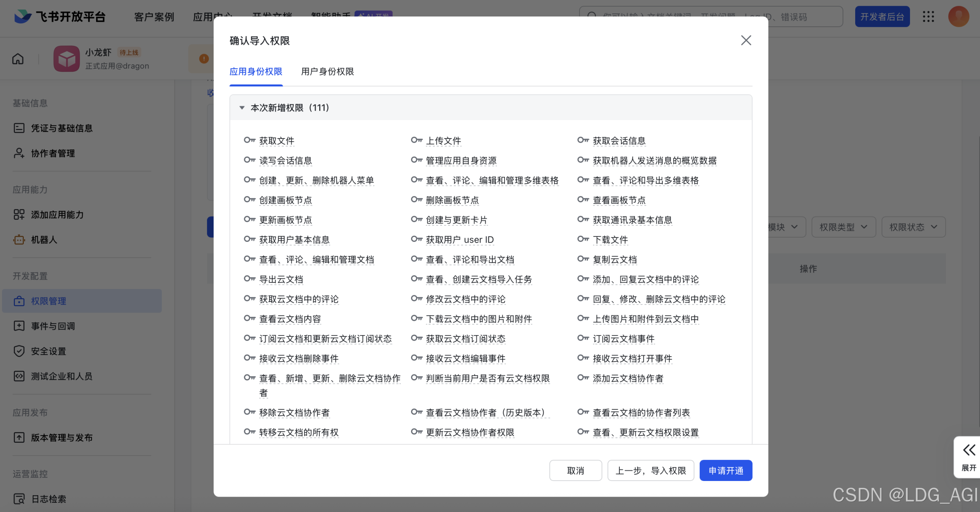Open the 权限类型 dropdown
The image size is (980, 512).
[843, 227]
